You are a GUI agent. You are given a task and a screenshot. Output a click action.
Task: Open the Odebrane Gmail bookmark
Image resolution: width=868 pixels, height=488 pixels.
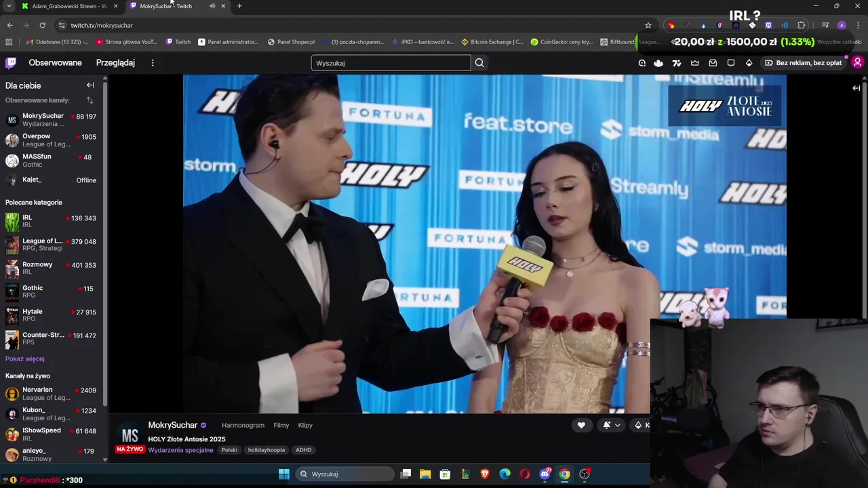pyautogui.click(x=57, y=42)
